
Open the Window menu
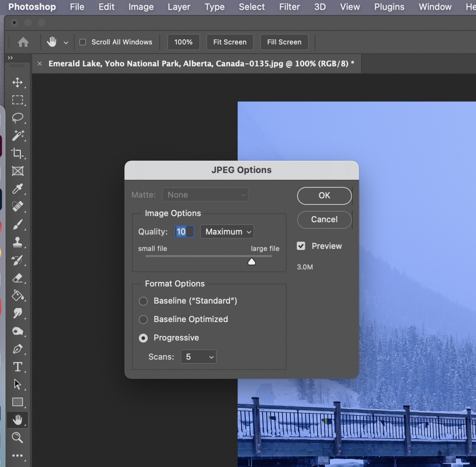point(435,7)
